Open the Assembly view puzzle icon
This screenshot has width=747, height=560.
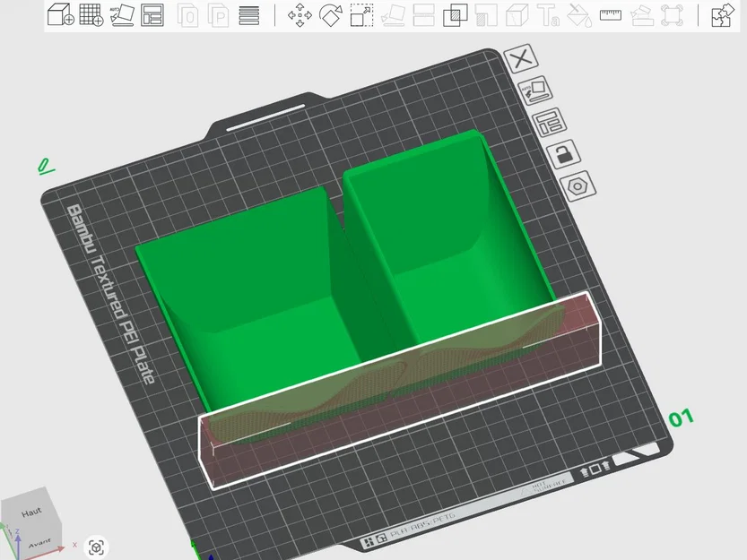723,14
